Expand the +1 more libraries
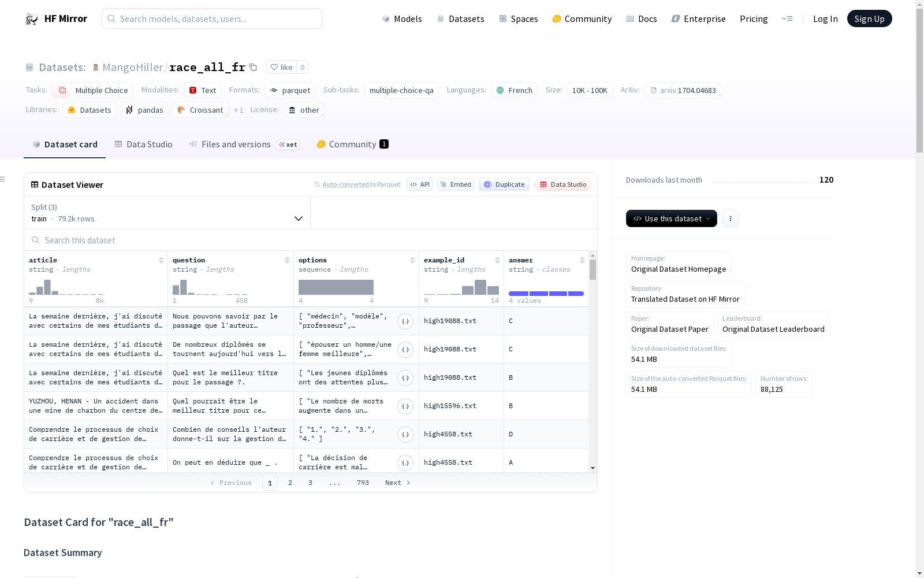 tap(239, 110)
